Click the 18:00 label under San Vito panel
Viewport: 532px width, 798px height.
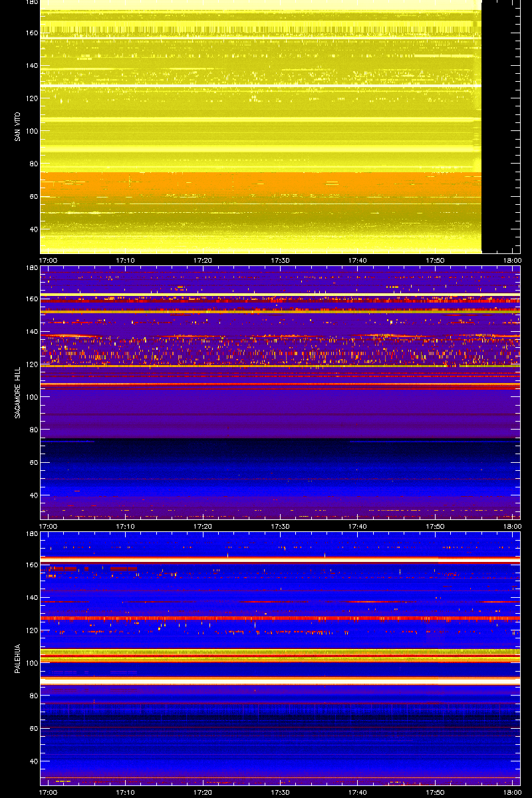pos(511,260)
